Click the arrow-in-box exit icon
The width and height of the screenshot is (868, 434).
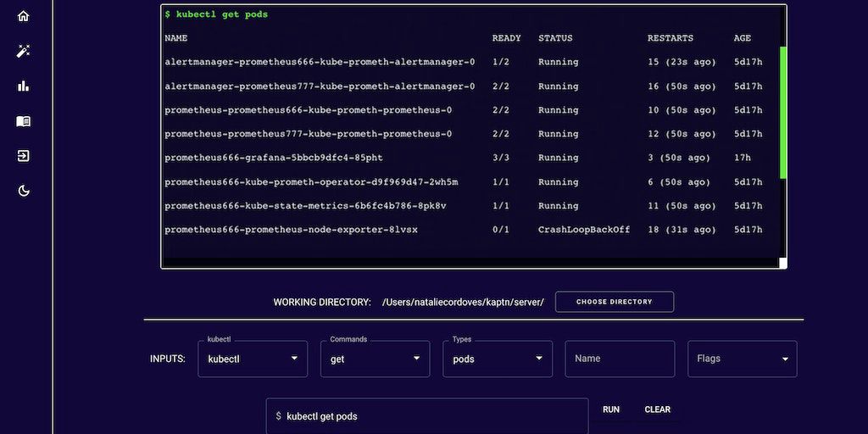click(24, 156)
